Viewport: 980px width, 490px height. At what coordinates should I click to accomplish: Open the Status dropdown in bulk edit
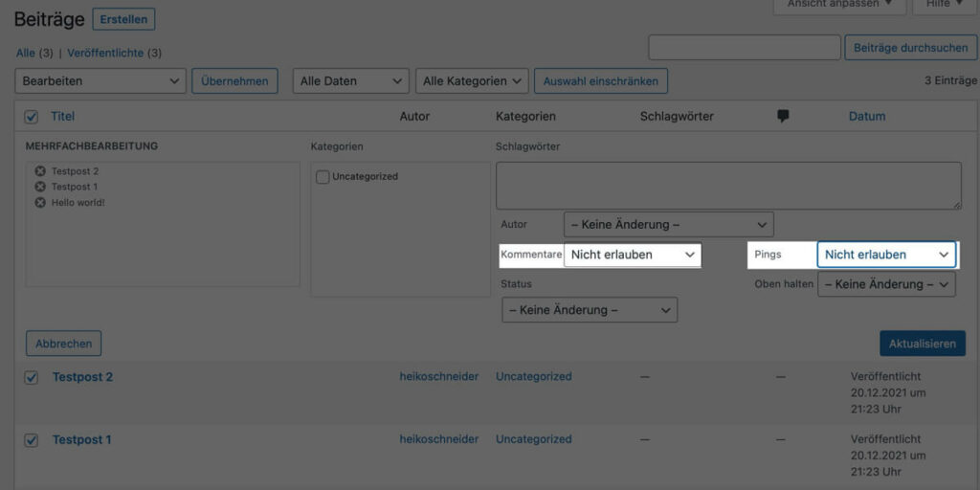point(590,310)
